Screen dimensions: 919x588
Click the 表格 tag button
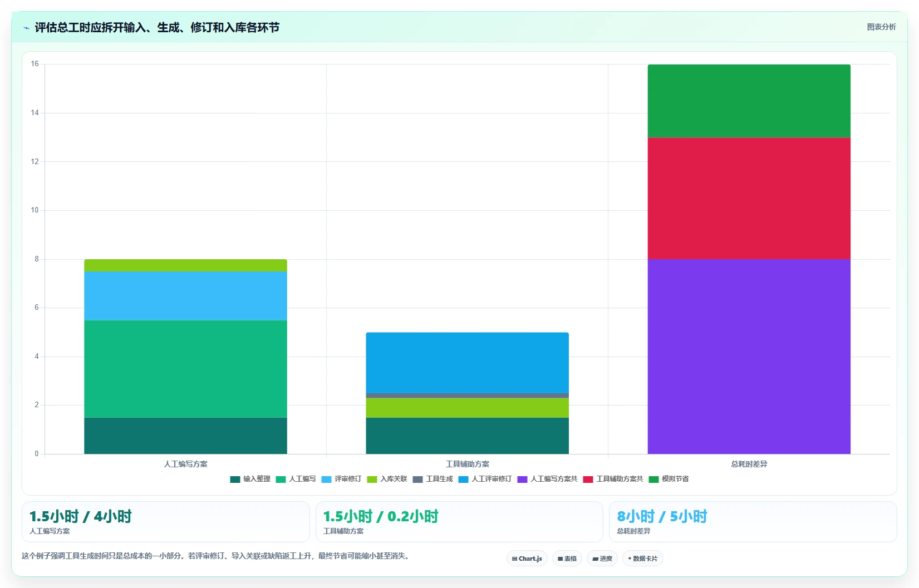[x=567, y=559]
